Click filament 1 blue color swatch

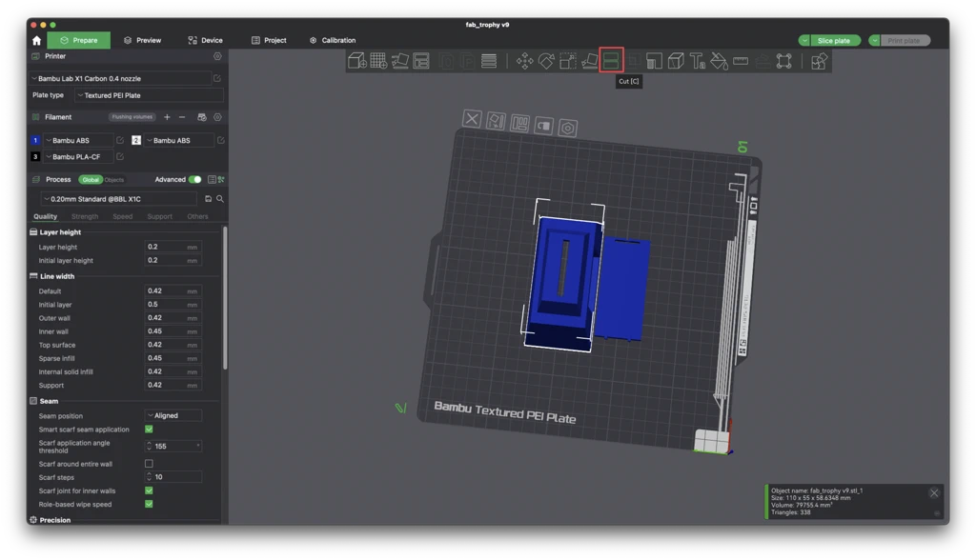click(x=35, y=141)
